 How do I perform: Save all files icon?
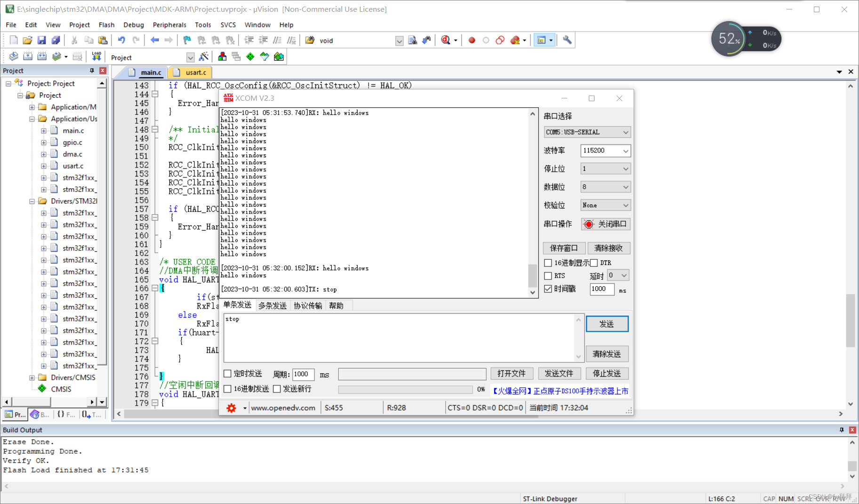pyautogui.click(x=56, y=40)
